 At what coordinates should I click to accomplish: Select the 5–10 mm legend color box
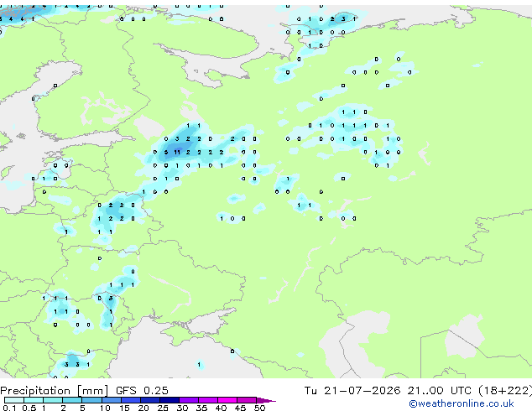tap(91, 400)
